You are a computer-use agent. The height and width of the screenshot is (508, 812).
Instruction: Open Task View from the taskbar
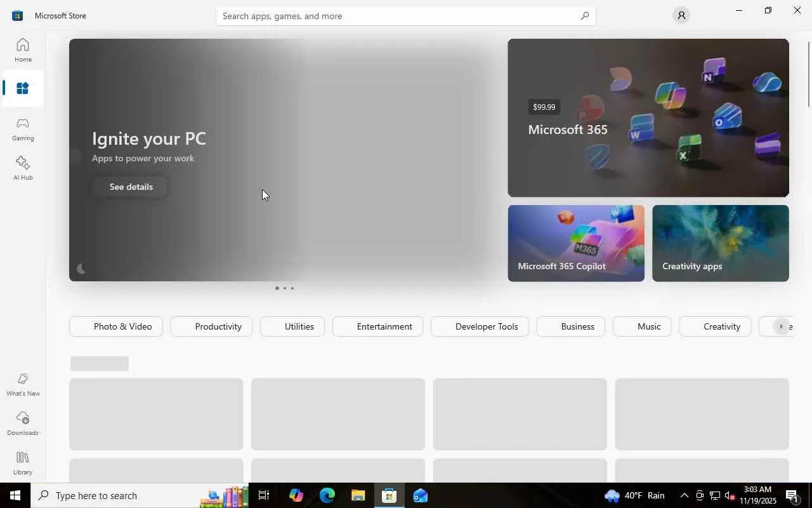(265, 495)
